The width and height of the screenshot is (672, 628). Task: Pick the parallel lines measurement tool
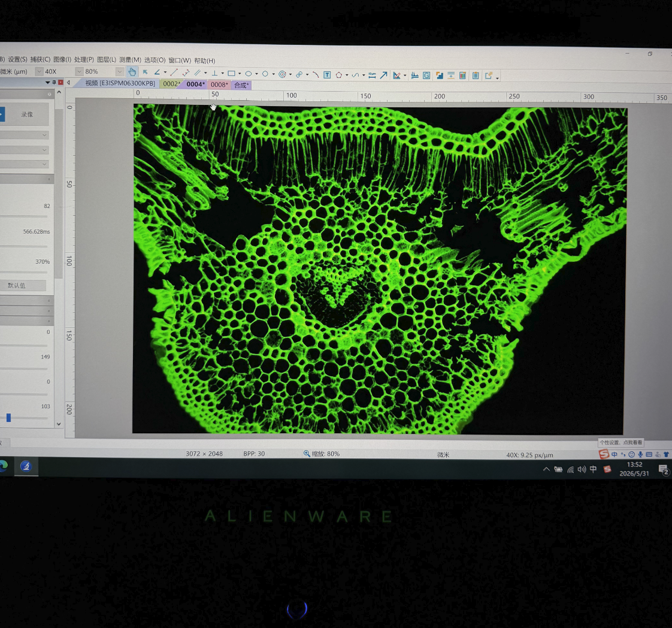tap(197, 73)
